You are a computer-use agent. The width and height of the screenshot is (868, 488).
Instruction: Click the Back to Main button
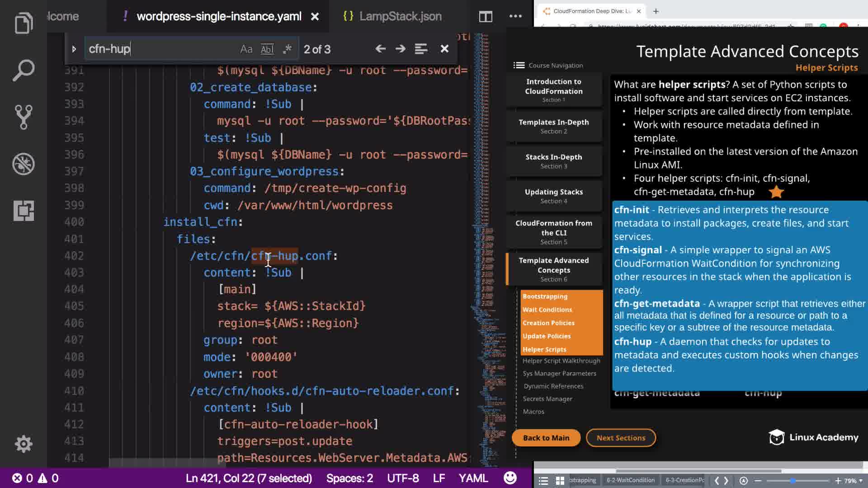(546, 438)
